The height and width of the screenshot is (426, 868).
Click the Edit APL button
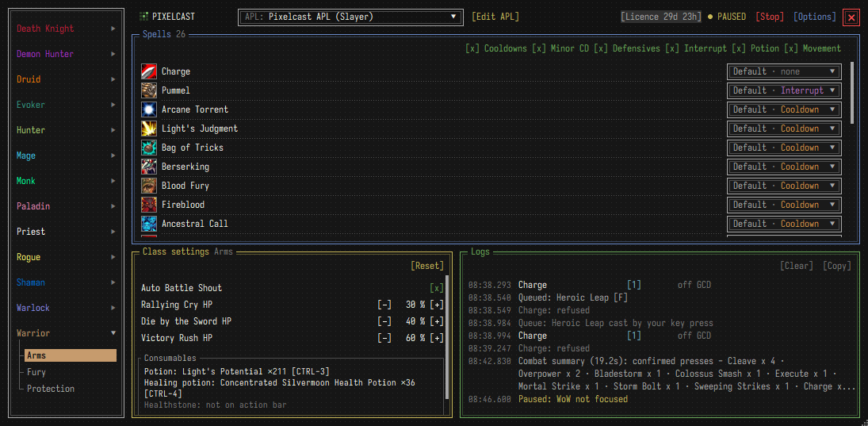point(495,17)
